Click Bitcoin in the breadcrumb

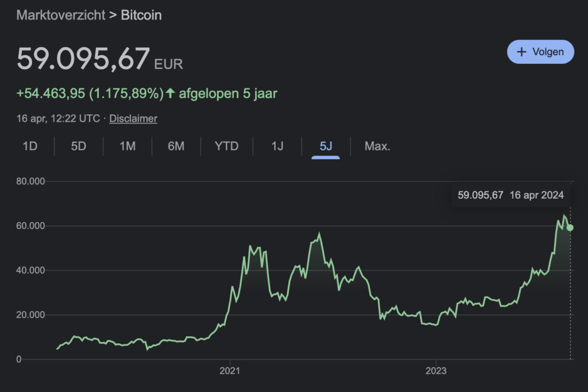[141, 15]
